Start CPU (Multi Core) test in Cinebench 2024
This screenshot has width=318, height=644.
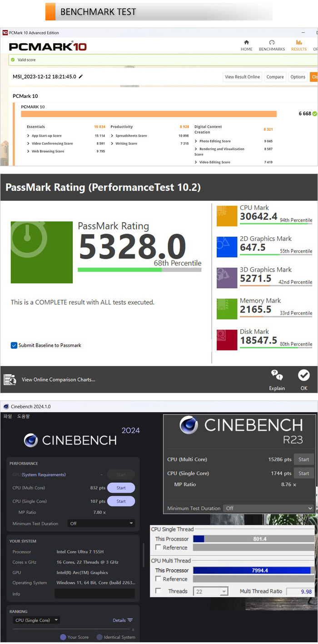(x=121, y=488)
